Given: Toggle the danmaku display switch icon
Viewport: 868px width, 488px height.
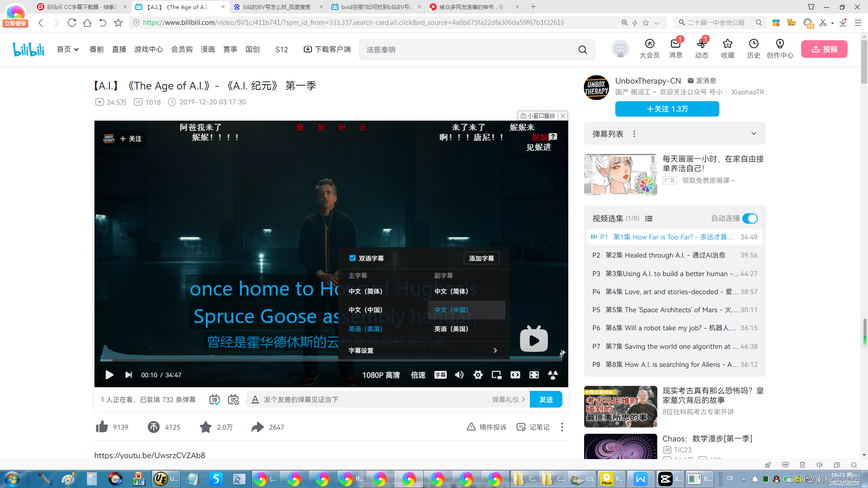Looking at the screenshot, I should [x=215, y=399].
